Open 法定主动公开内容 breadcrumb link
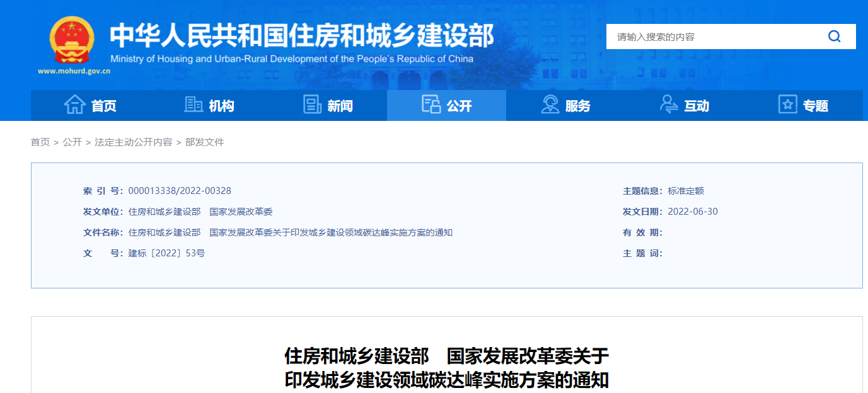Screen dimensions: 868x393 133,142
